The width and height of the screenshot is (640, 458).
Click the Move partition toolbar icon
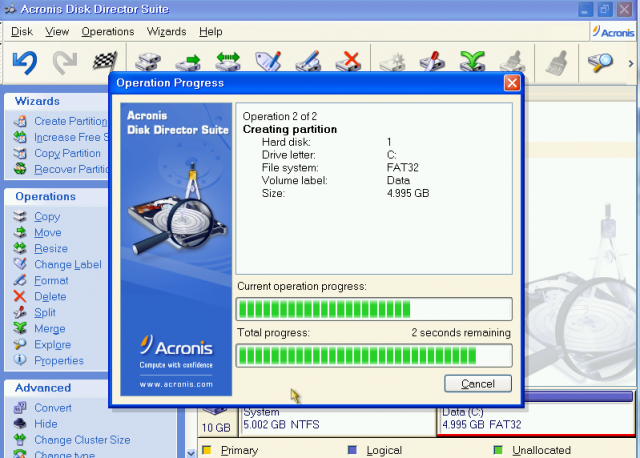pyautogui.click(x=188, y=62)
